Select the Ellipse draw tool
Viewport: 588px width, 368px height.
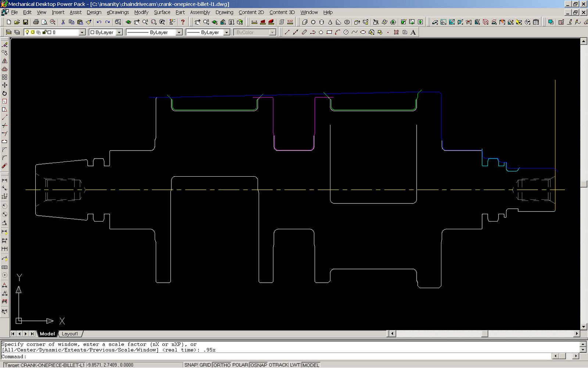[x=363, y=32]
